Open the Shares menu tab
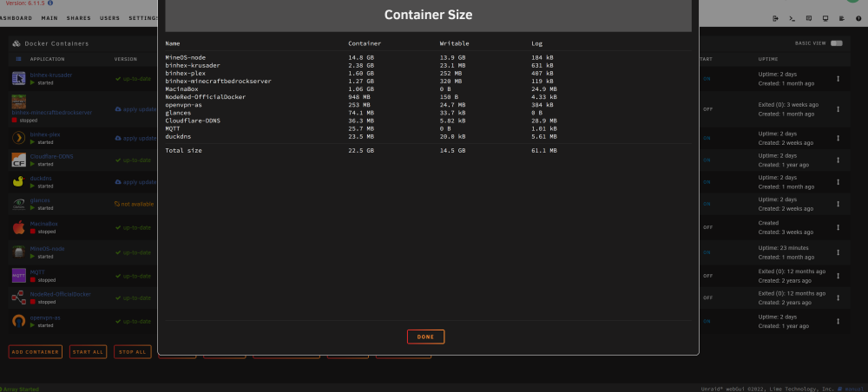Viewport: 868px width, 392px height. click(79, 18)
